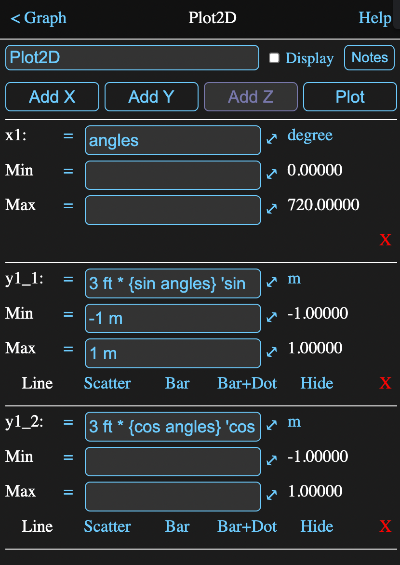
Task: Expand the x1 Min formula editor arrow
Action: point(272,174)
